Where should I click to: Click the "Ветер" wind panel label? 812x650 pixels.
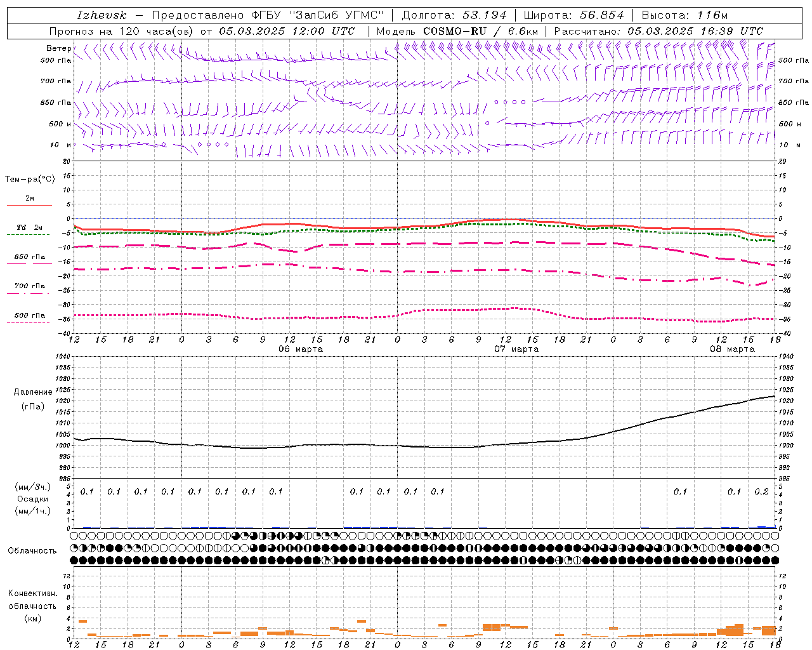pyautogui.click(x=58, y=48)
